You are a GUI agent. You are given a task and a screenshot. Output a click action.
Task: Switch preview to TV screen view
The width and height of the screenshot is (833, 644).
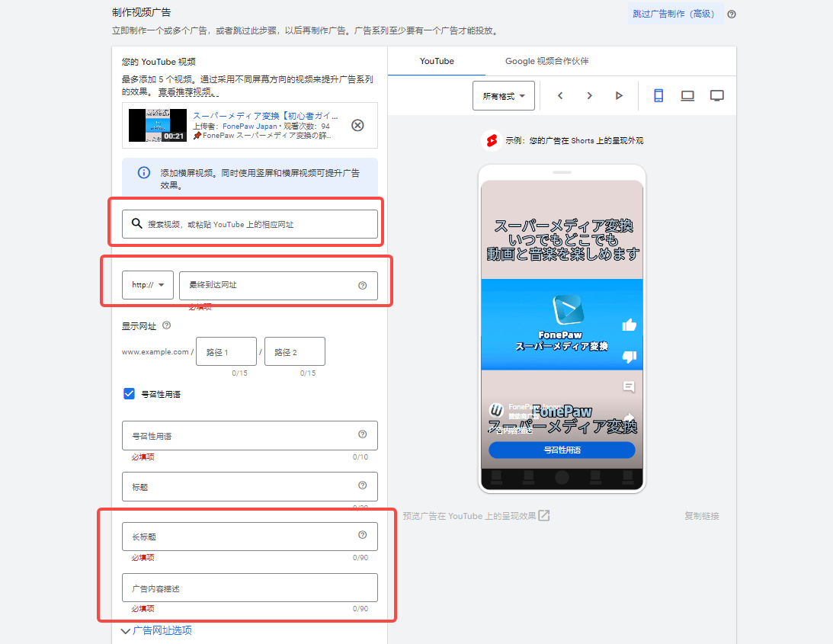[x=716, y=96]
